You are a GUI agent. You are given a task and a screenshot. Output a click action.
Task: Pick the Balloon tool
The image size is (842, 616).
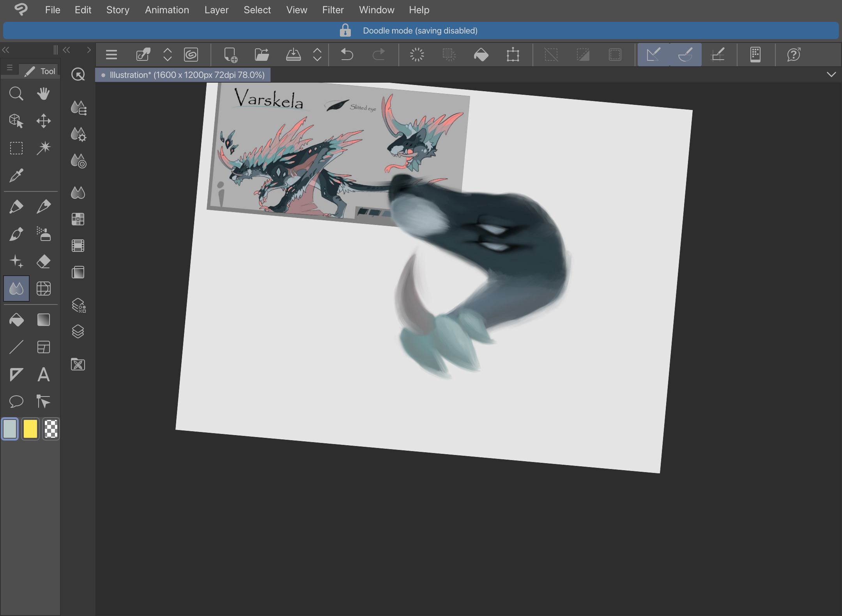16,401
